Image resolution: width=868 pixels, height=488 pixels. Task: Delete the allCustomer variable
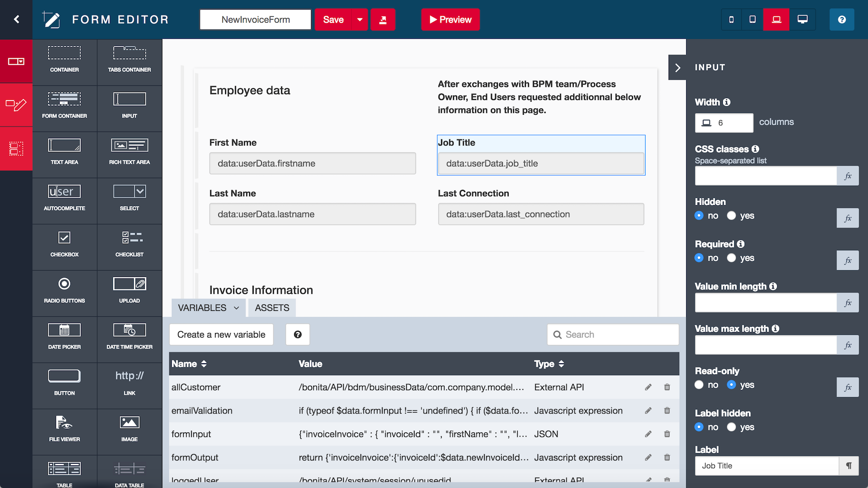tap(667, 387)
